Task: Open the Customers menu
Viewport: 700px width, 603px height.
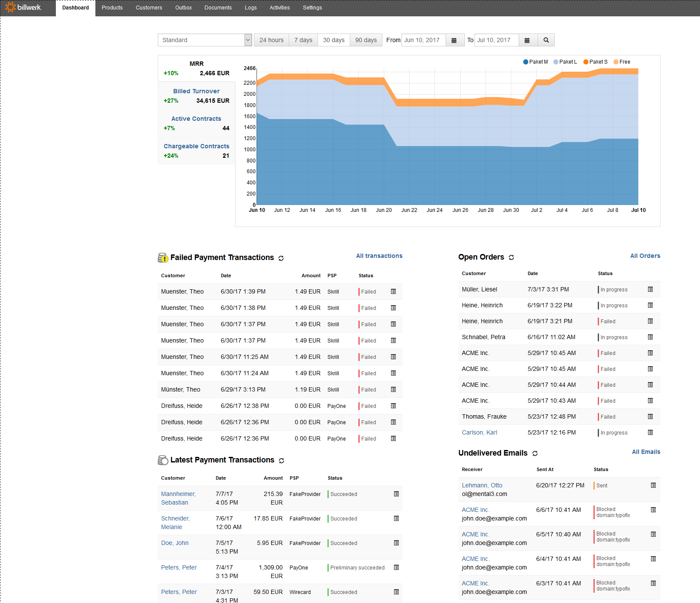Action: point(149,8)
